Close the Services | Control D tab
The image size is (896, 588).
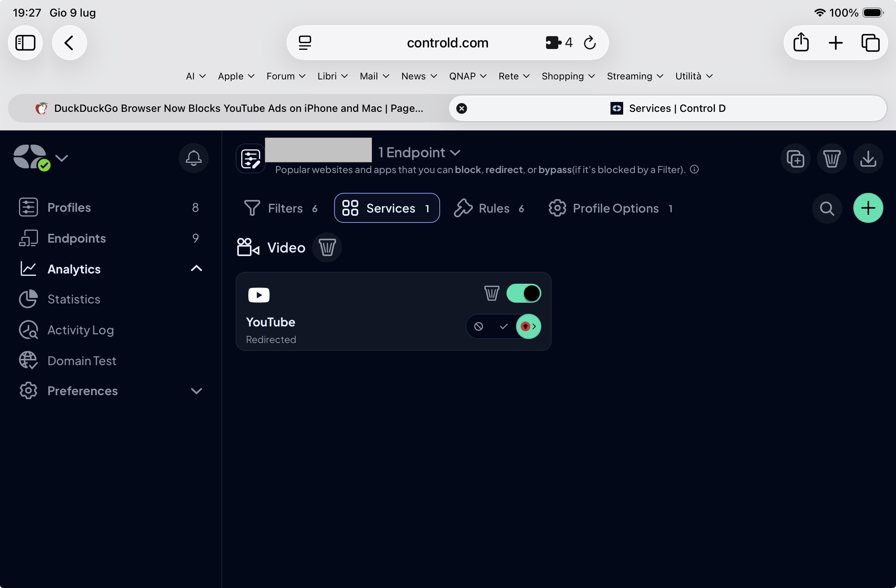click(x=461, y=108)
